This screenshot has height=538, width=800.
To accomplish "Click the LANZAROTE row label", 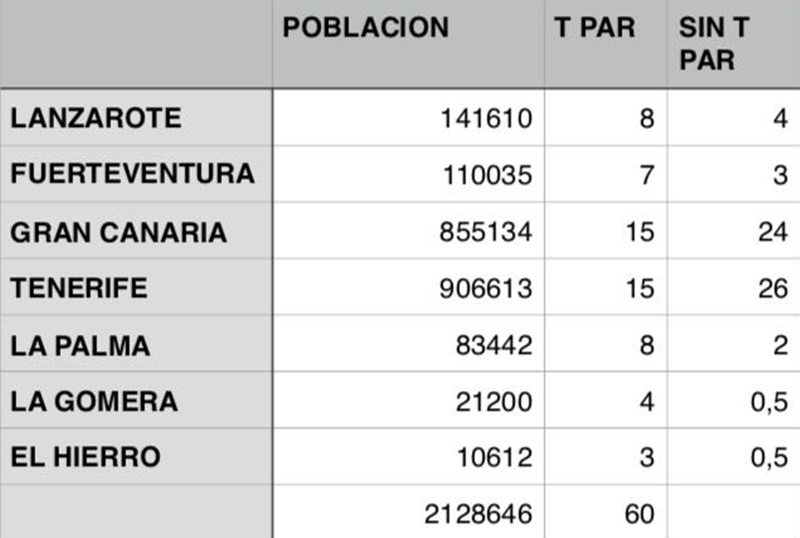I will tap(96, 118).
